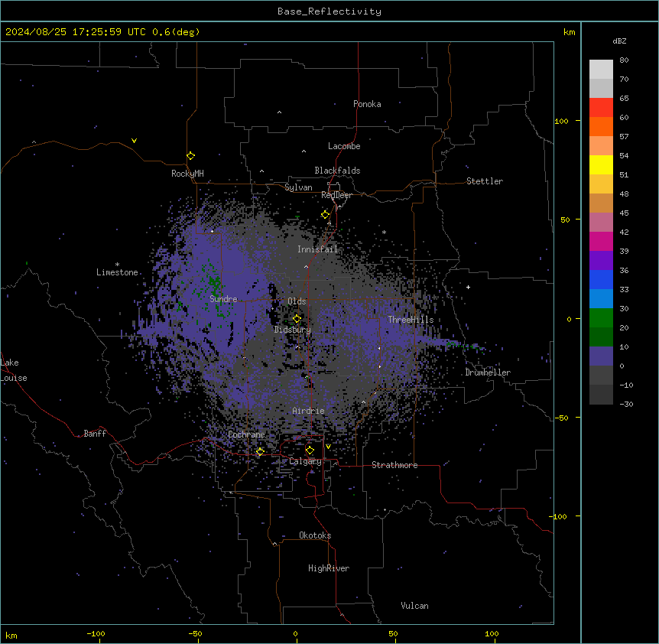Click the Okotoks label

pos(315,535)
